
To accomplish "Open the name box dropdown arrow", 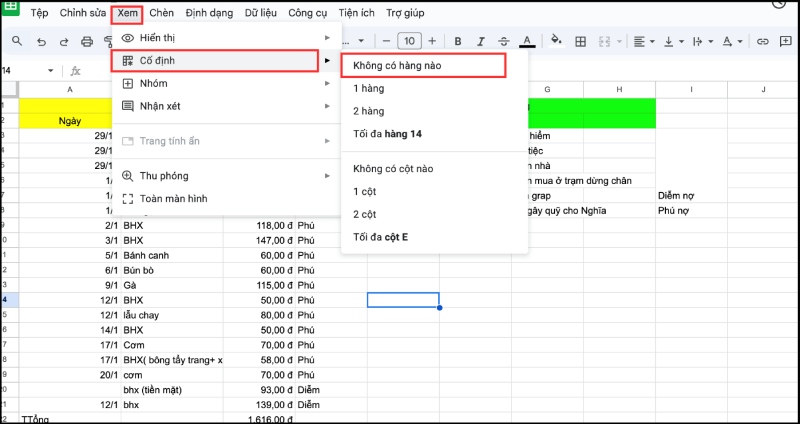I will [x=51, y=70].
